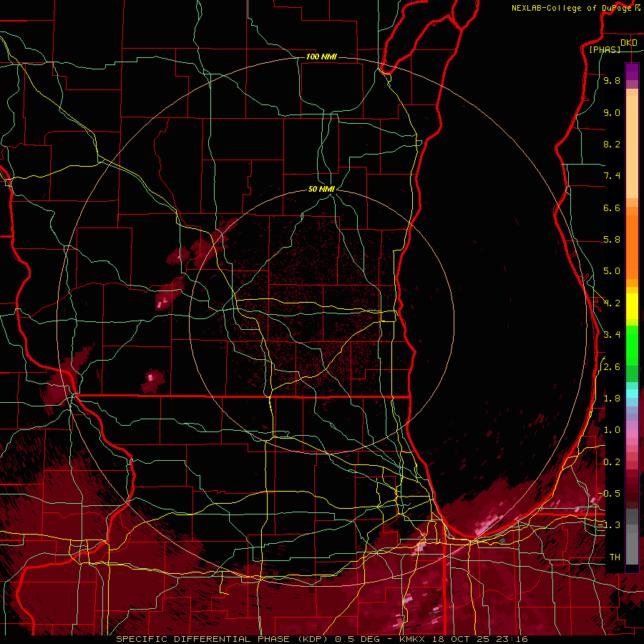Pick the orange segment of the color bar

632,248
